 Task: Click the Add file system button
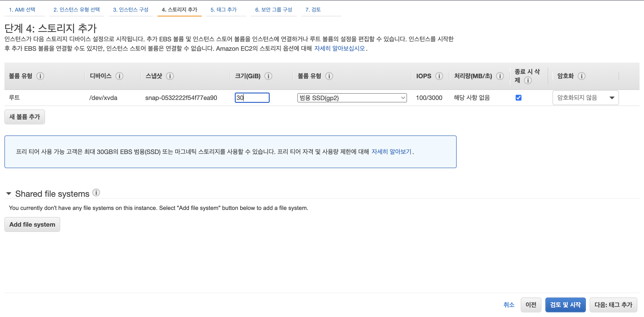coord(32,224)
